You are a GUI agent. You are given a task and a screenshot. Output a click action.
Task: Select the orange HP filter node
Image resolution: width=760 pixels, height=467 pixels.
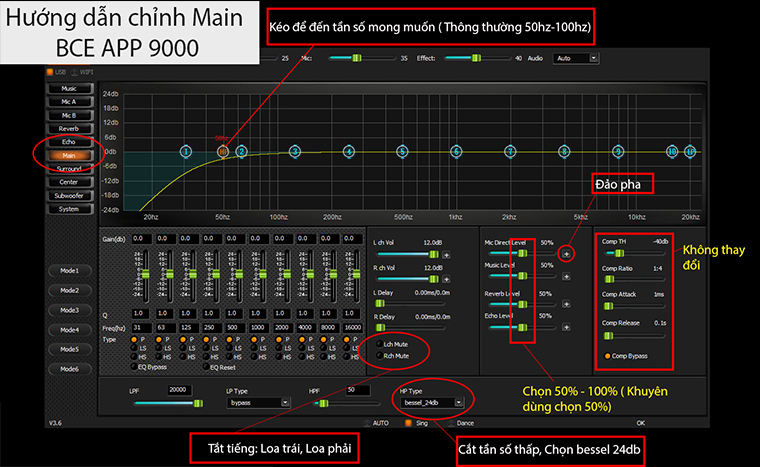222,152
